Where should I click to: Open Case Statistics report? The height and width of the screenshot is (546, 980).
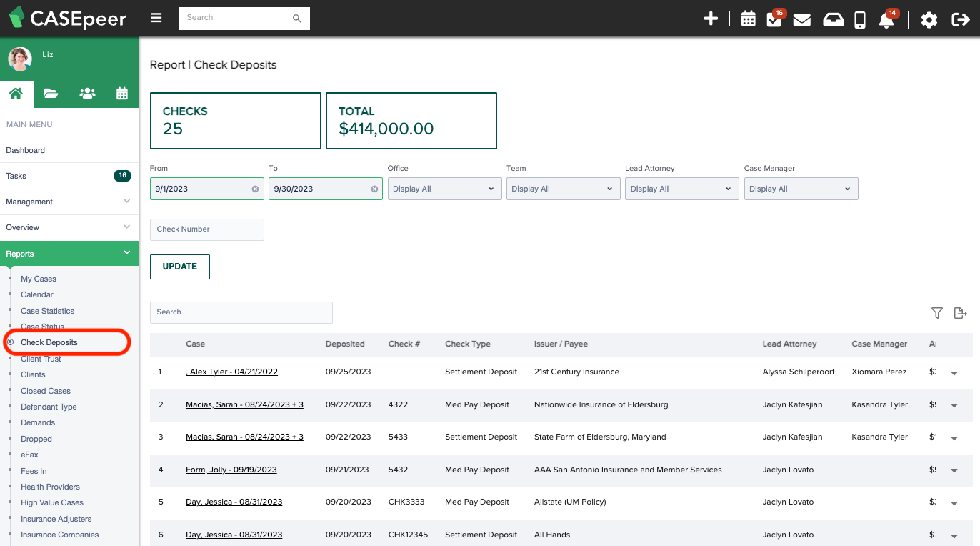coord(48,311)
